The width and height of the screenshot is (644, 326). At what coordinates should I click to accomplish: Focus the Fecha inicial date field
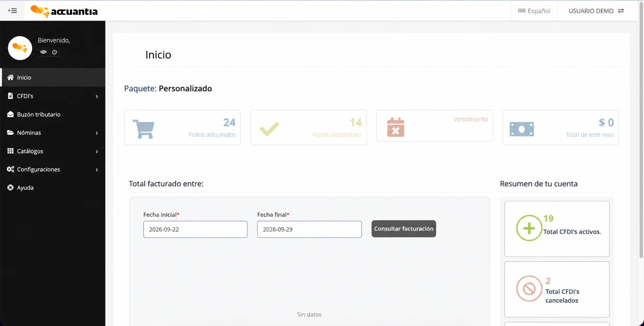click(x=195, y=229)
